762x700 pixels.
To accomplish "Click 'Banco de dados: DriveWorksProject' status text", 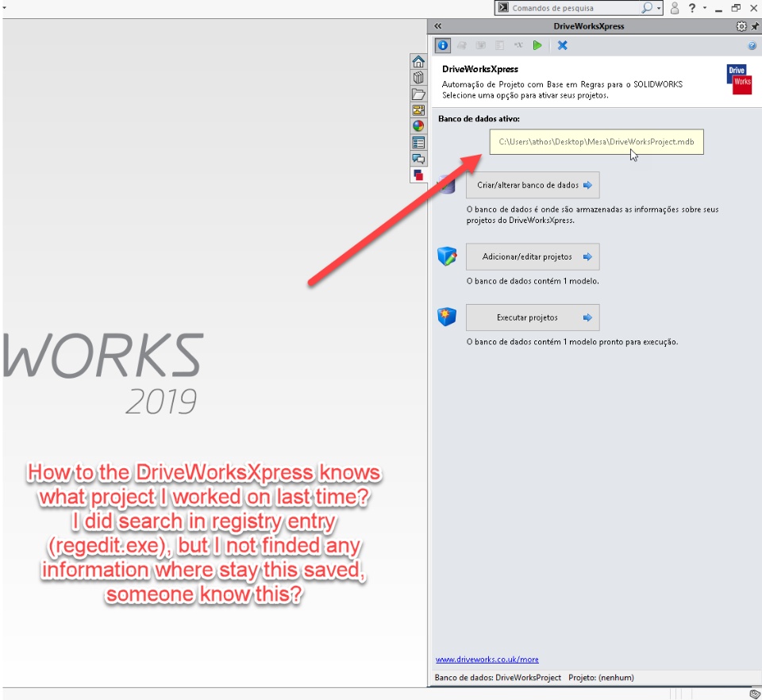I will click(498, 677).
